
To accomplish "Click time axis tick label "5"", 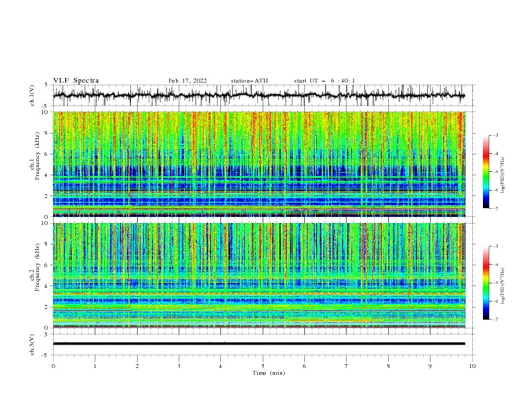I will [x=263, y=366].
